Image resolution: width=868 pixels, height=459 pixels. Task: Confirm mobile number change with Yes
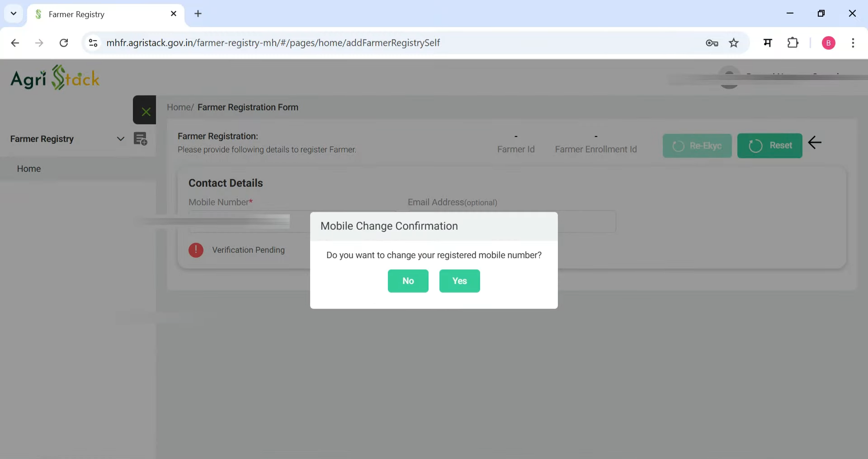pyautogui.click(x=459, y=281)
